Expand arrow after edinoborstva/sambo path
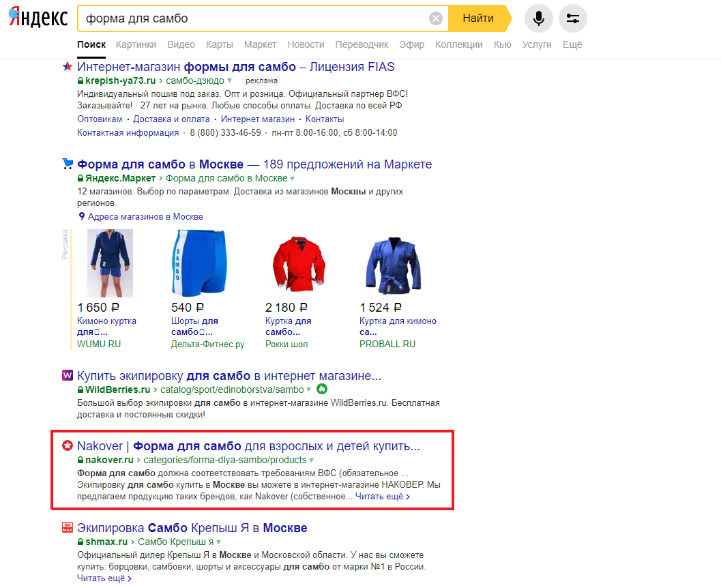 pyautogui.click(x=308, y=390)
